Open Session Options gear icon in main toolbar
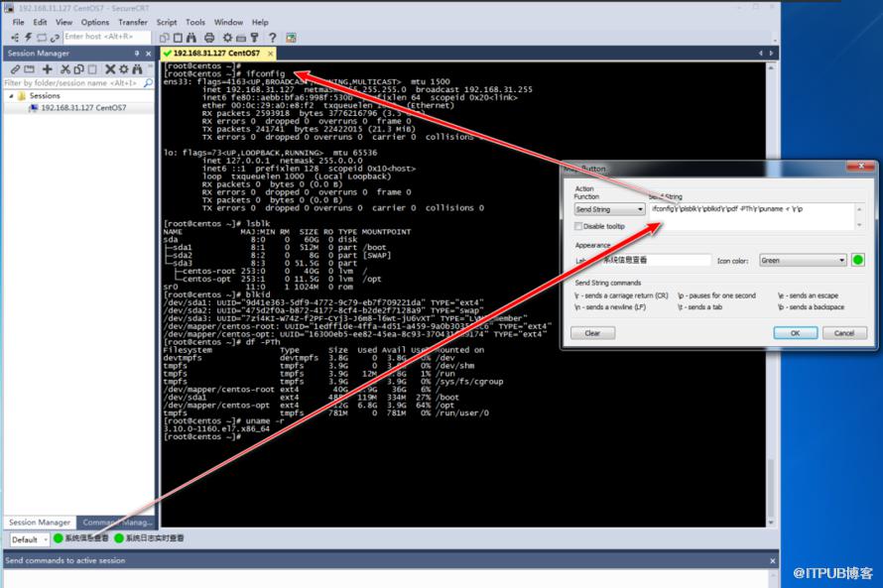Image resolution: width=883 pixels, height=588 pixels. pyautogui.click(x=225, y=38)
